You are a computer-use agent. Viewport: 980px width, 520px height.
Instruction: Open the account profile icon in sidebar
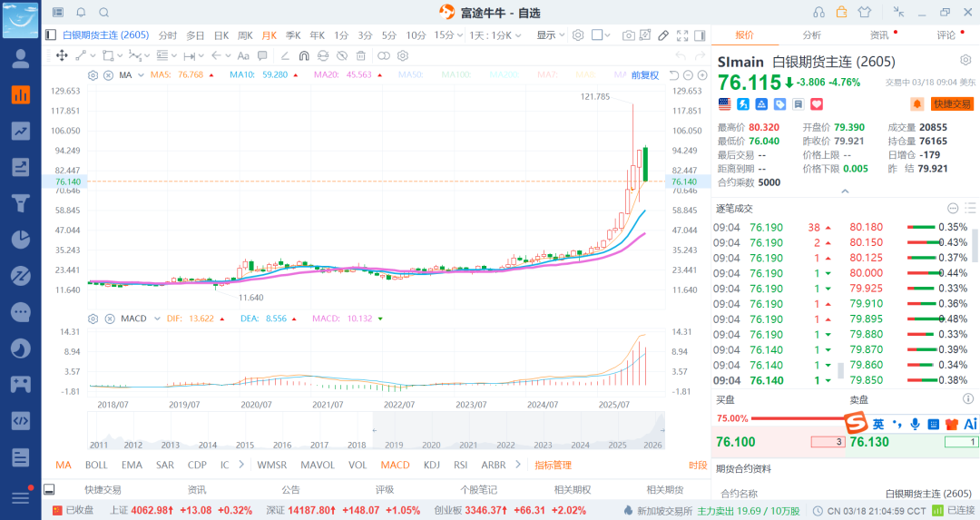point(21,59)
